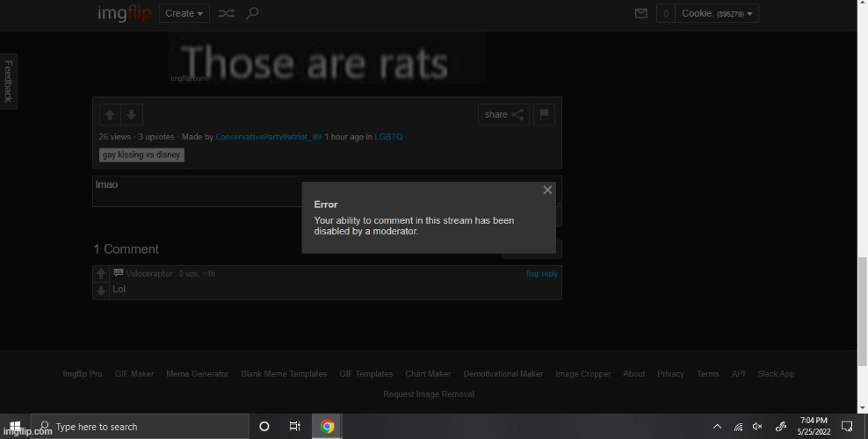Open Blank Meme Templates footer link
This screenshot has width=868, height=439.
point(284,374)
